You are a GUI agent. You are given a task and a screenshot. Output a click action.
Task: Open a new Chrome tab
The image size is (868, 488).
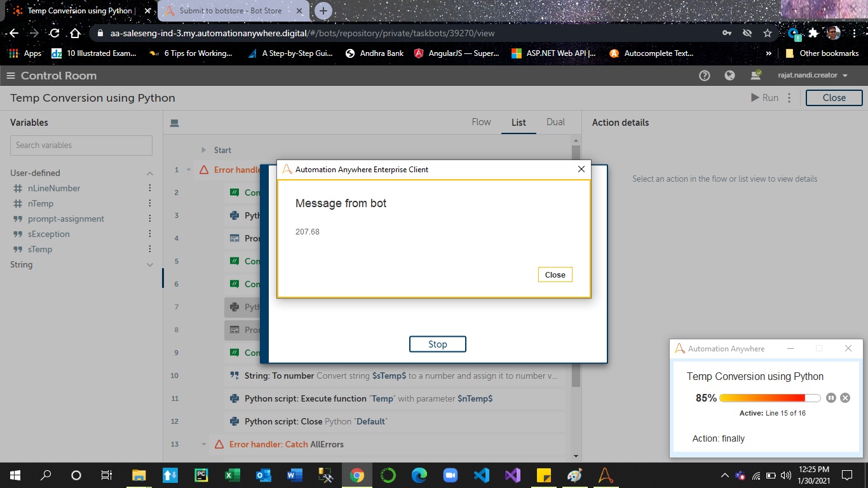(323, 11)
